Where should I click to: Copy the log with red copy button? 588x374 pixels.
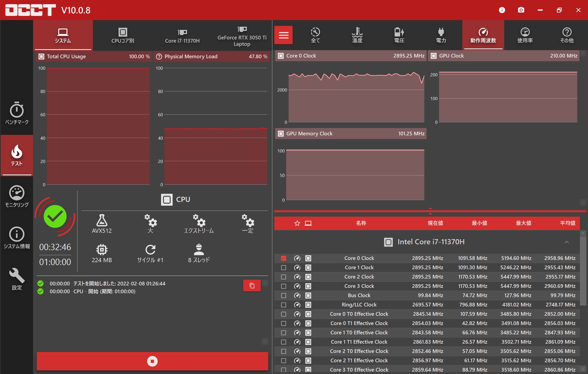point(252,285)
